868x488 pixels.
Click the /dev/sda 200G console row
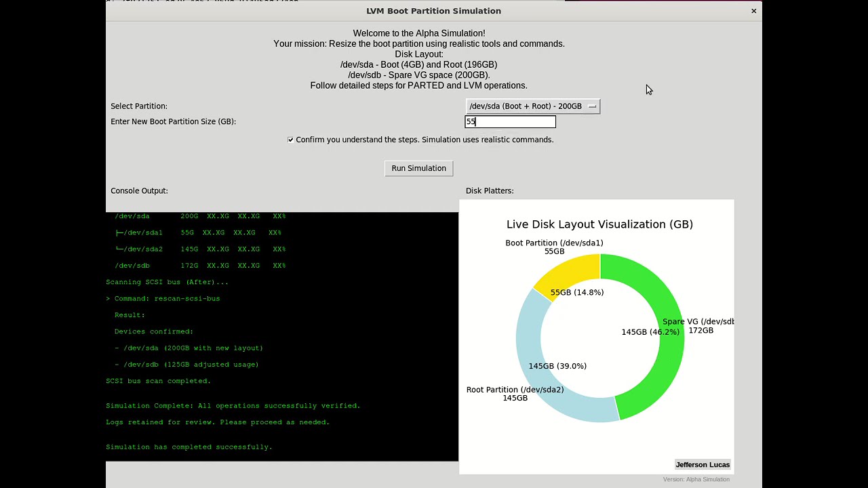coord(200,216)
